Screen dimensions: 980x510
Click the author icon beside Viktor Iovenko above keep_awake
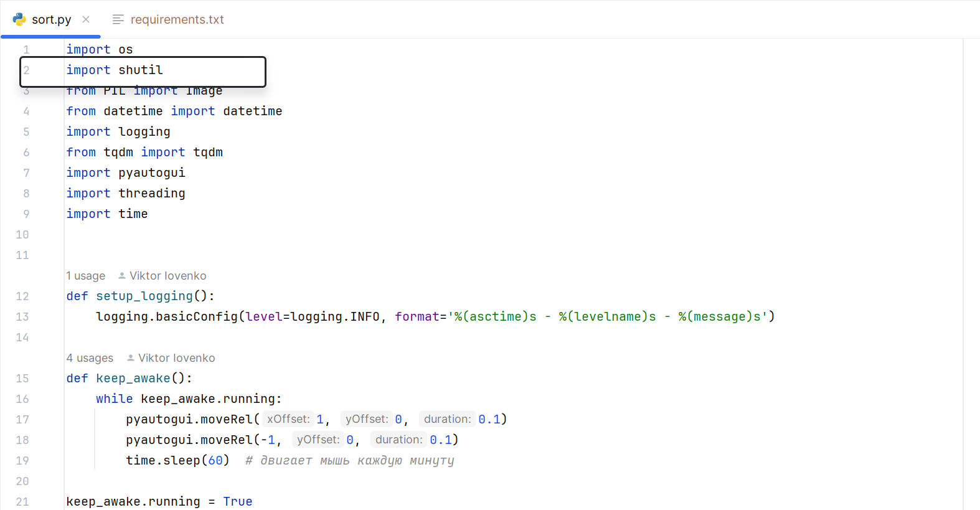(x=131, y=358)
